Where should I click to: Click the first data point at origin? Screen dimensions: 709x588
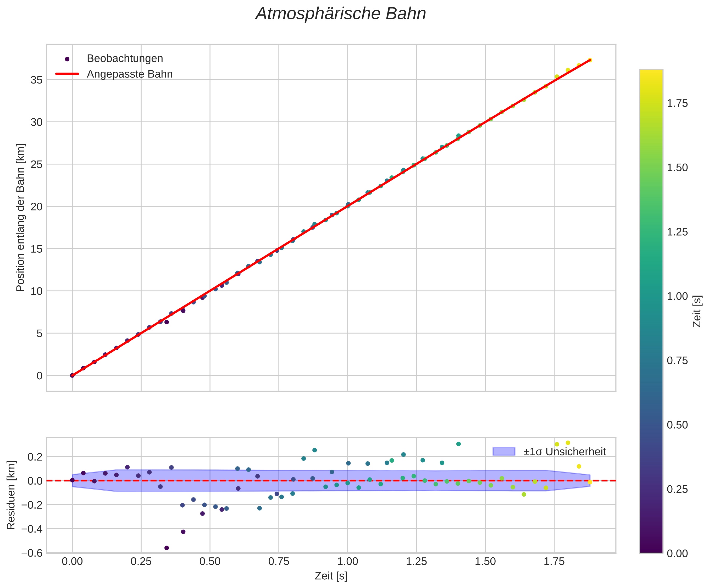tap(72, 375)
